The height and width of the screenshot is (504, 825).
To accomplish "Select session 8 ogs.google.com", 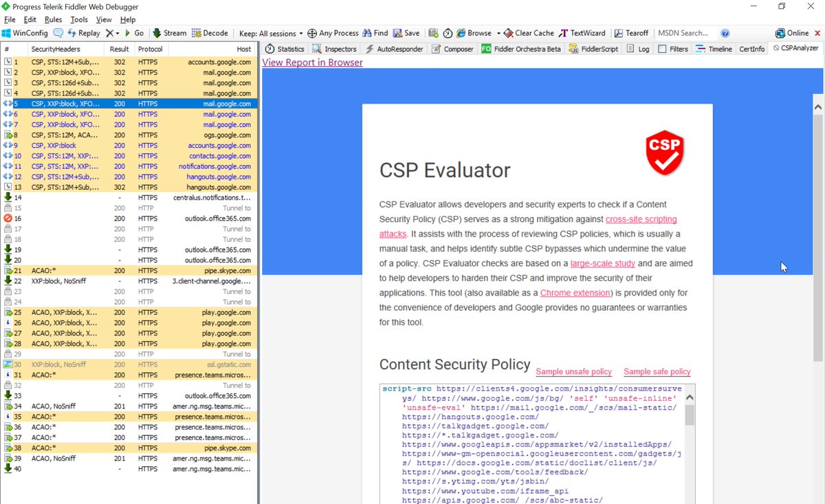I will click(x=129, y=135).
